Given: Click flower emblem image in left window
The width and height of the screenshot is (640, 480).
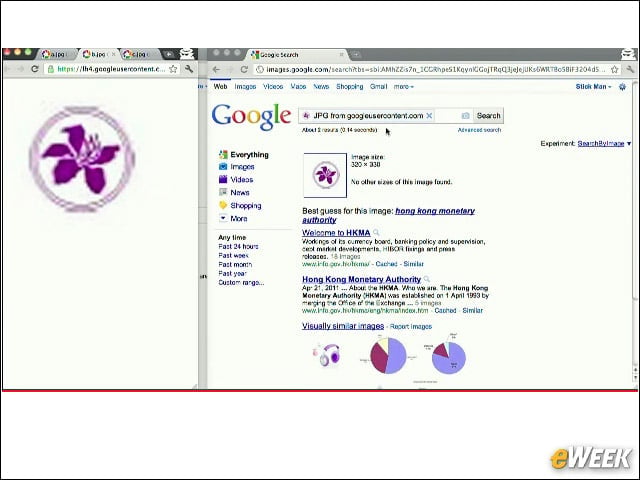Looking at the screenshot, I should [82, 159].
